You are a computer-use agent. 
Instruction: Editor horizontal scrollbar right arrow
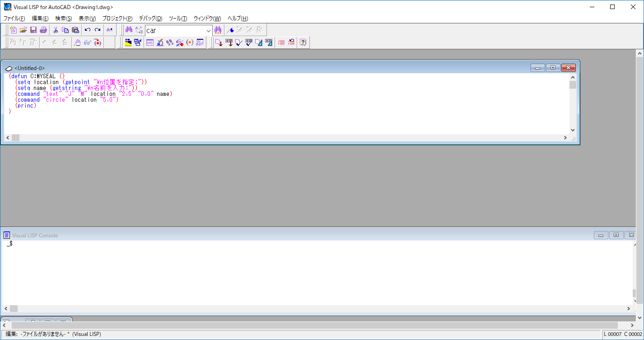point(565,137)
